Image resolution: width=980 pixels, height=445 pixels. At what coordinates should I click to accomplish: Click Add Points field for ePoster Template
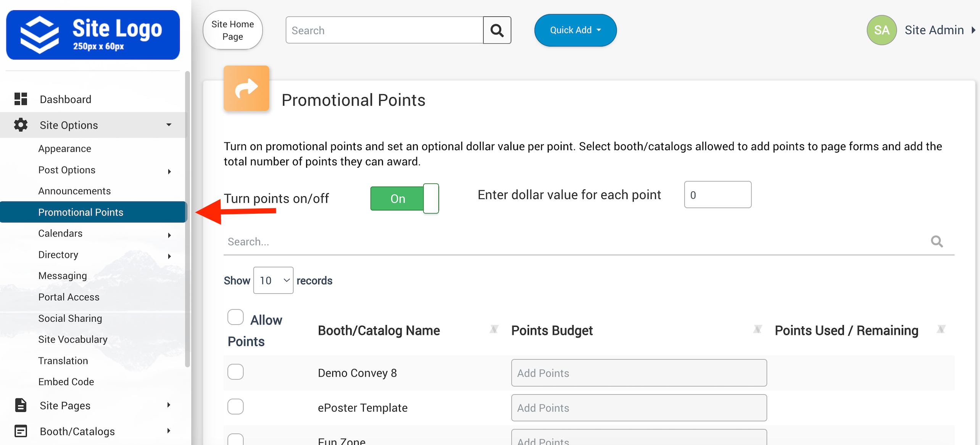(x=639, y=408)
